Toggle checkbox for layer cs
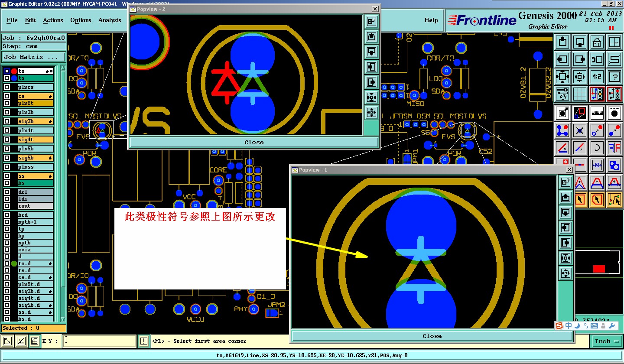This screenshot has height=364, width=624. (7, 96)
